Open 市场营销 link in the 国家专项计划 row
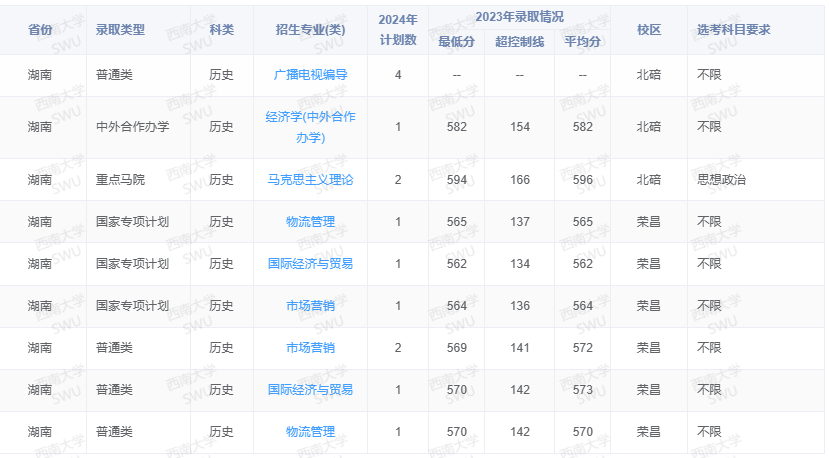 [x=310, y=306]
